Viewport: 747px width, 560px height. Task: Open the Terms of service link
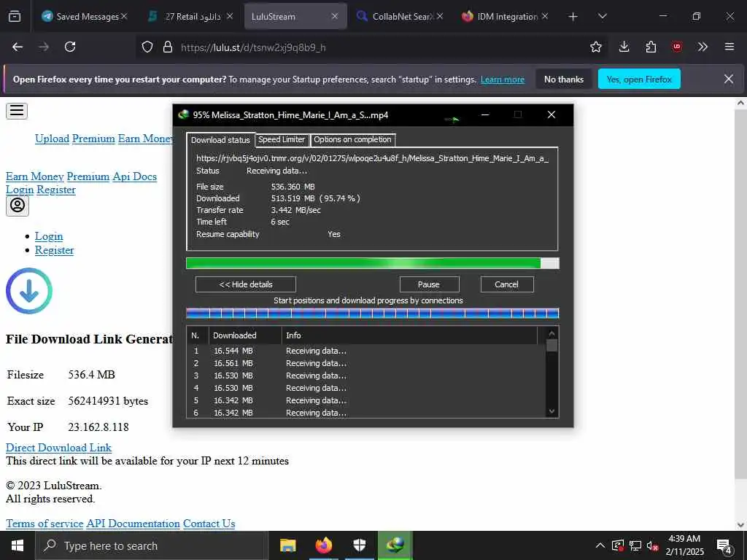(x=44, y=524)
